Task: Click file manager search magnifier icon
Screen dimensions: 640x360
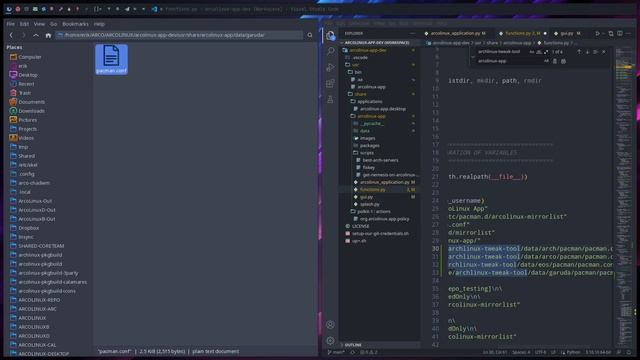Action: 310,36
